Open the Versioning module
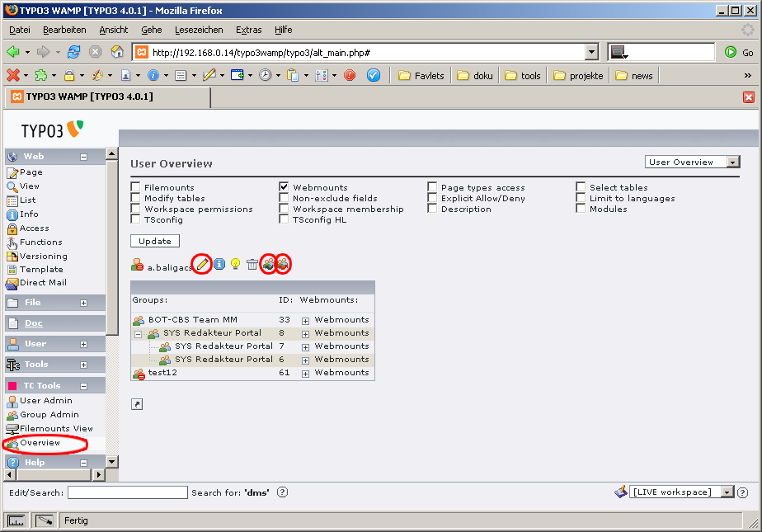Viewport: 762px width, 532px height. (43, 256)
